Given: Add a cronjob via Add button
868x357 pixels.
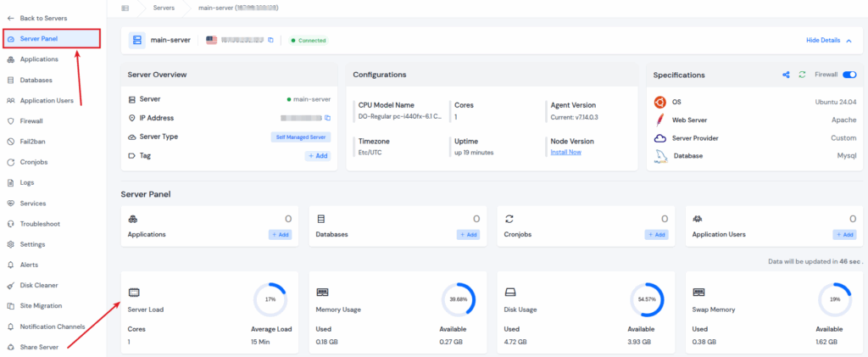Looking at the screenshot, I should click(657, 235).
